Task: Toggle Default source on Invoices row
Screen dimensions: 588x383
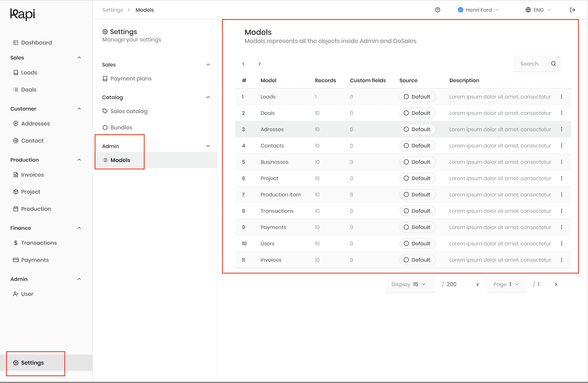Action: point(418,260)
